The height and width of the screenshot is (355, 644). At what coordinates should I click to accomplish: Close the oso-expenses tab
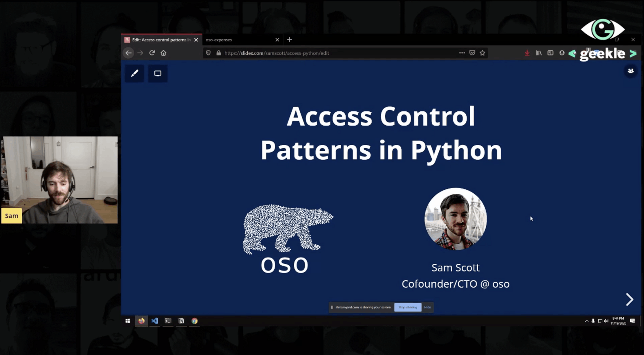coord(277,40)
